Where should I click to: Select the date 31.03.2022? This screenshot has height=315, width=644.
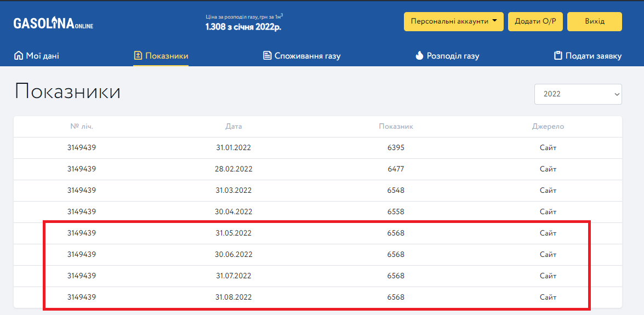tap(233, 191)
